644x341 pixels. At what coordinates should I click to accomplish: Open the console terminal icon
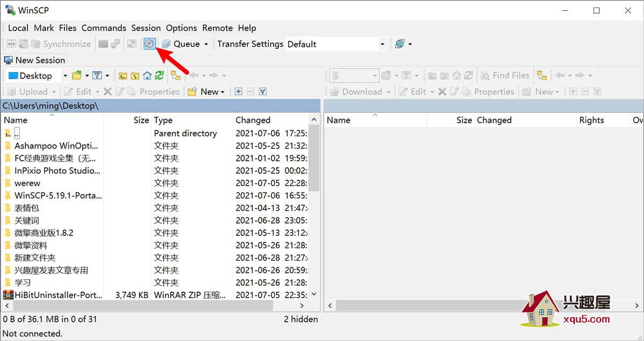(x=103, y=44)
